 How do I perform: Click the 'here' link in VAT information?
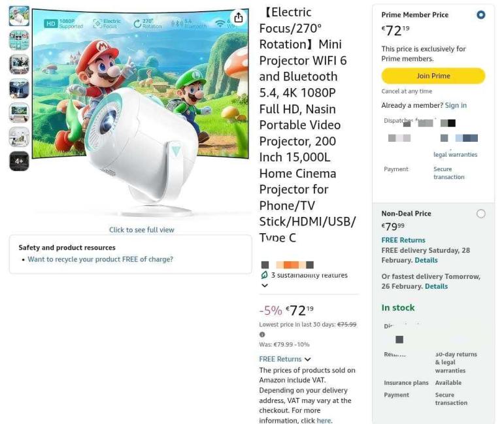click(x=324, y=421)
